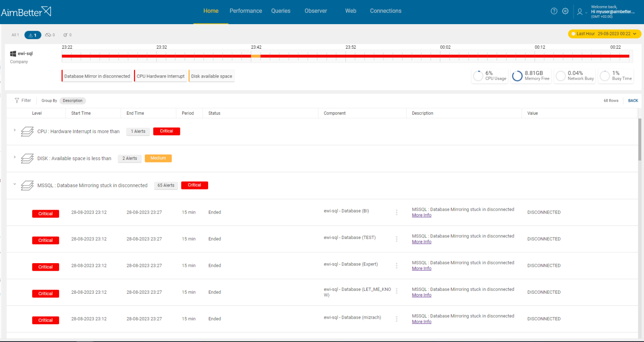Click the Period column header
Image resolution: width=644 pixels, height=342 pixels.
pyautogui.click(x=188, y=113)
